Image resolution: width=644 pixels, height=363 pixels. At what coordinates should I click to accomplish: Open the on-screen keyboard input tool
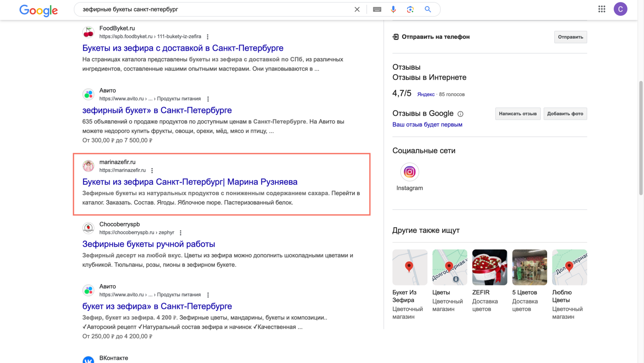tap(377, 9)
